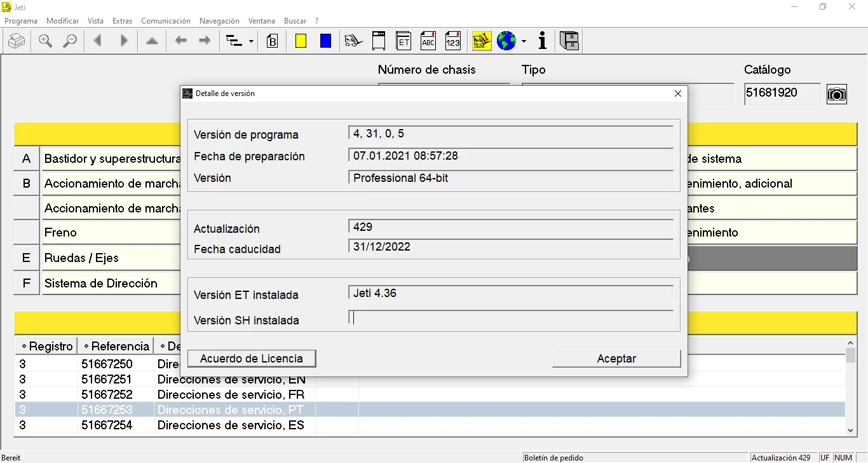Image resolution: width=868 pixels, height=463 pixels.
Task: Click 'Boletín de pedido' in status bar
Action: [553, 458]
